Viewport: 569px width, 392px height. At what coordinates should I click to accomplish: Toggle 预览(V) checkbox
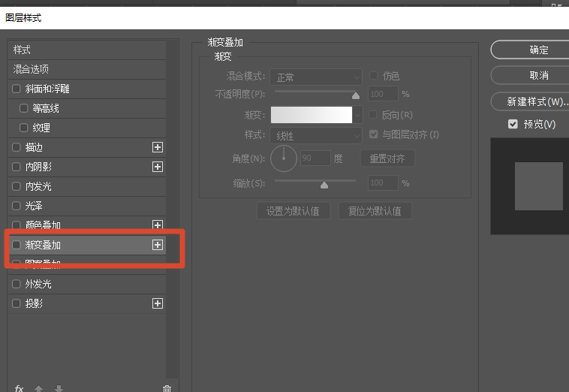513,124
